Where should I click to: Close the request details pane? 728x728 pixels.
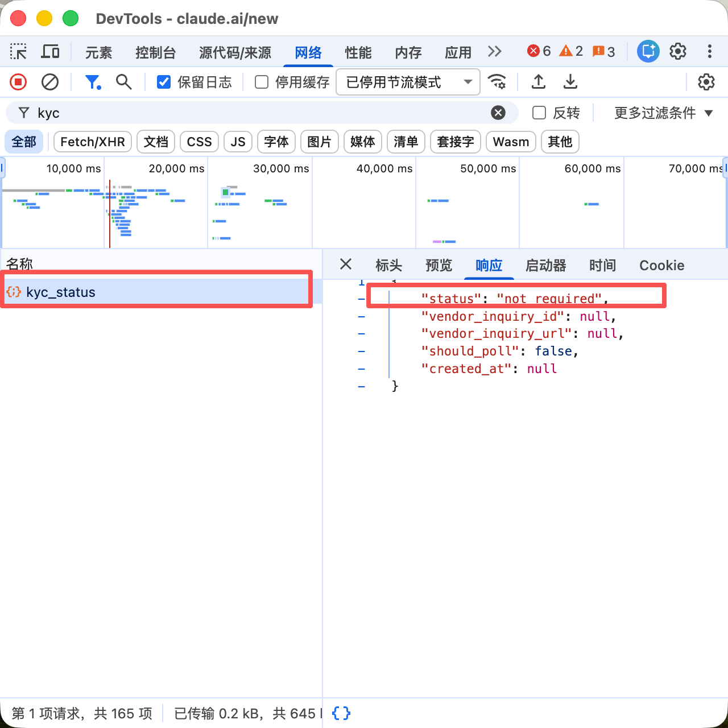coord(345,264)
